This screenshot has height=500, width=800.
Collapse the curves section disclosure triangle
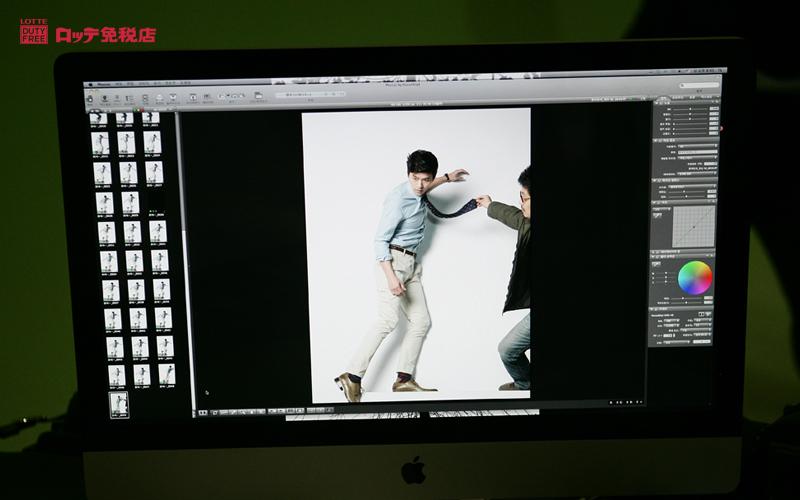click(655, 202)
